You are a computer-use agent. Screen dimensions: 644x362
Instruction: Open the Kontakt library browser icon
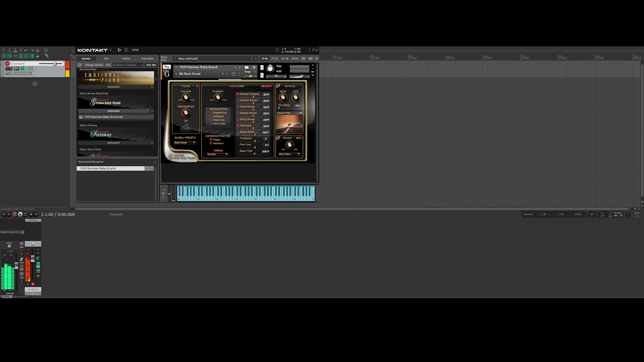coord(126,50)
